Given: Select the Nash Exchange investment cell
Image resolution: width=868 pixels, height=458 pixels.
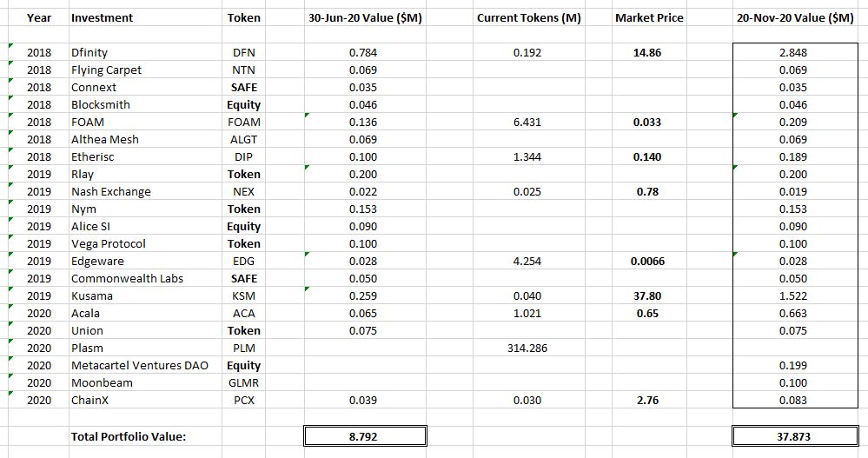Looking at the screenshot, I should (x=145, y=191).
